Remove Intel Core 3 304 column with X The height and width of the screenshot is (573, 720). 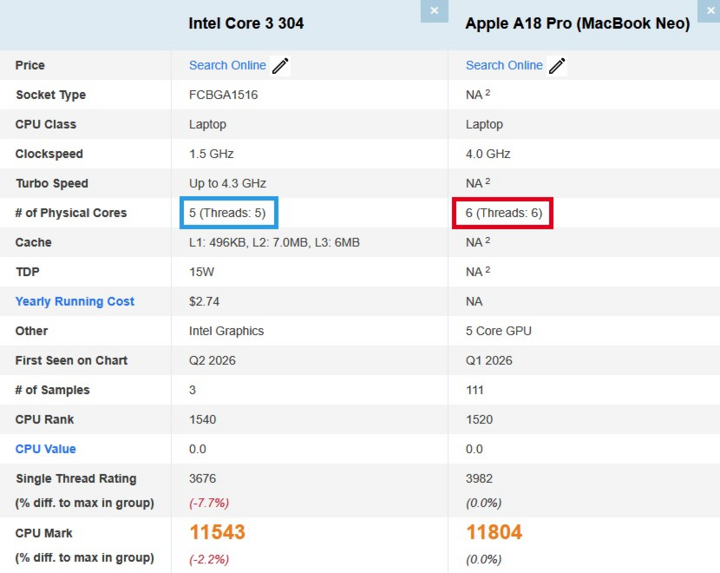tap(434, 11)
